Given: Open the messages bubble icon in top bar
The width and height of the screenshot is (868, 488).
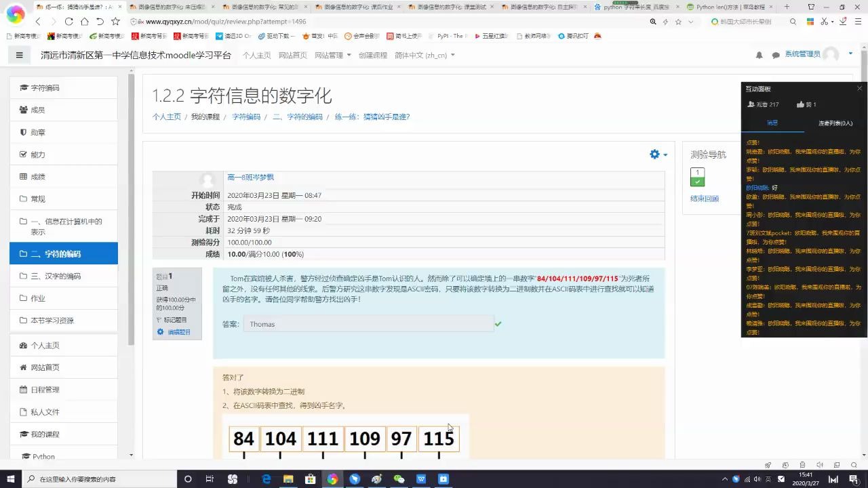Looking at the screenshot, I should pyautogui.click(x=775, y=55).
